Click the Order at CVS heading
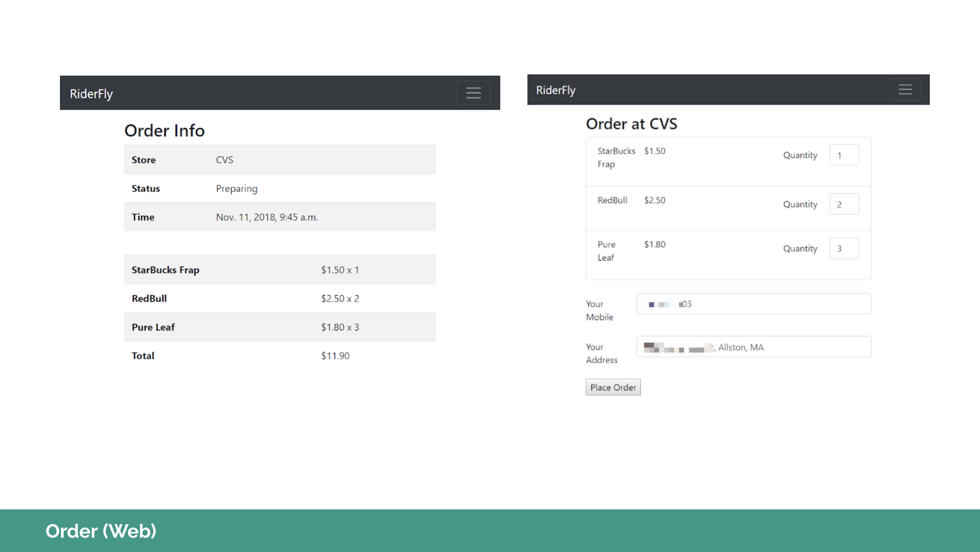980x552 pixels. (x=631, y=124)
